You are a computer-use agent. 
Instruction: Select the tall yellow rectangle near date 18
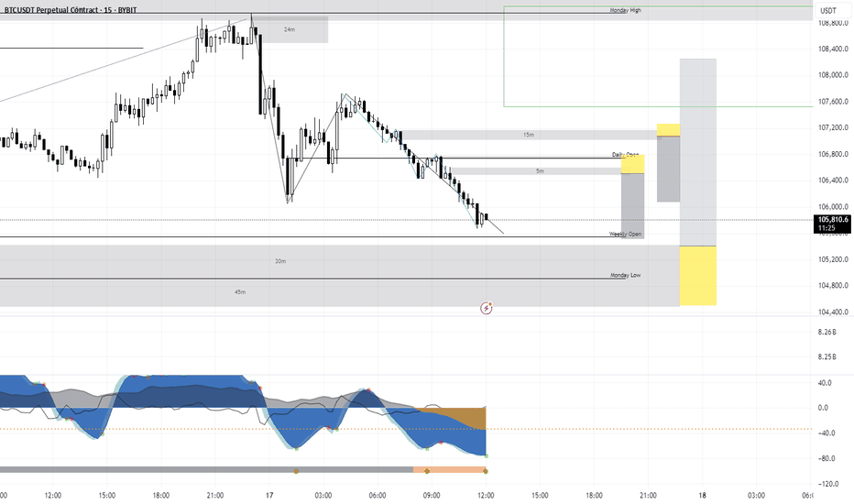[x=697, y=276]
